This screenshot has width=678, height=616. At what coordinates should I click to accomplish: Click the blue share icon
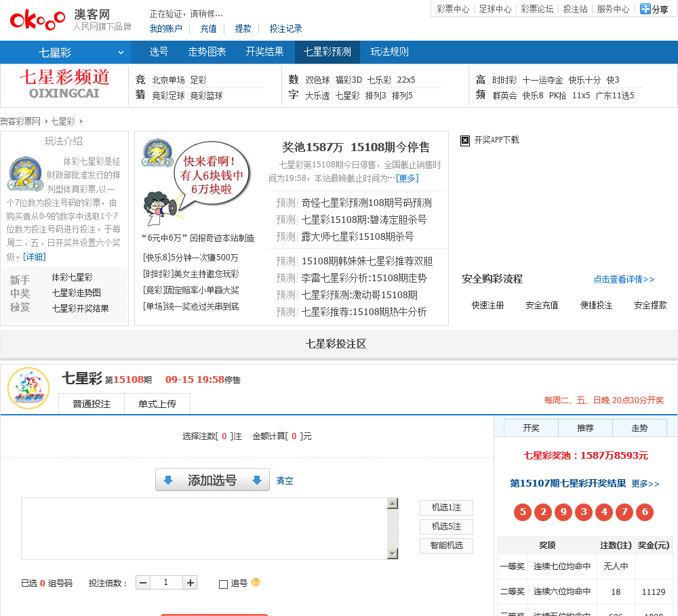[645, 9]
